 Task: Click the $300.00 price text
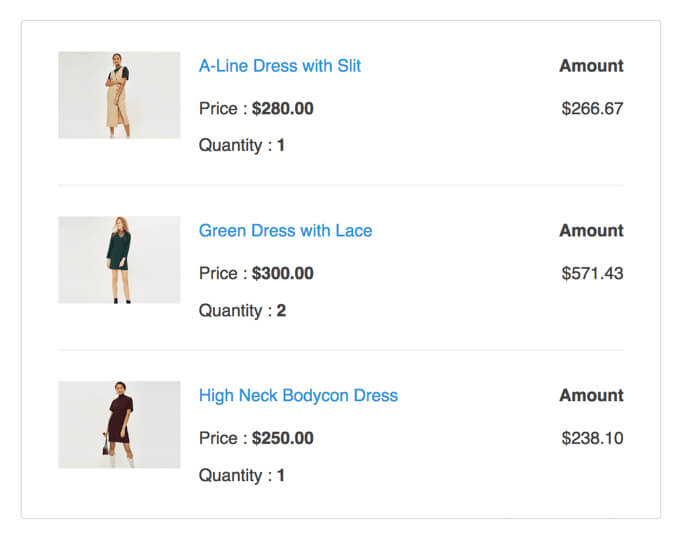click(282, 273)
